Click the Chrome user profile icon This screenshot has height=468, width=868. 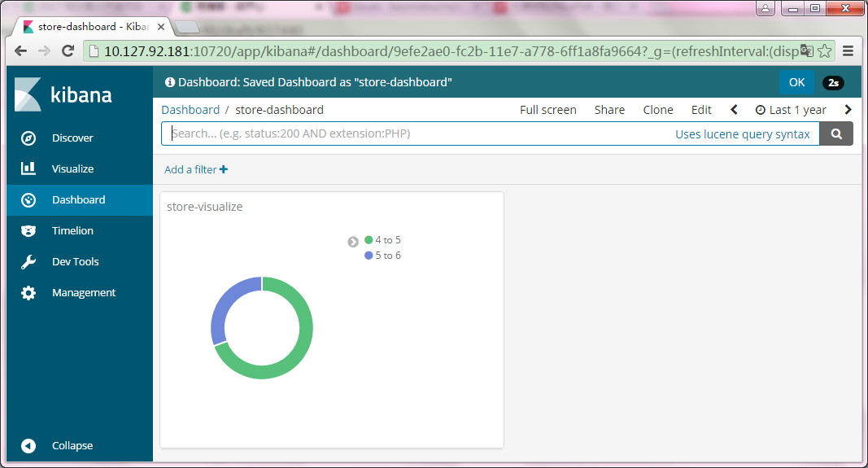(x=765, y=8)
